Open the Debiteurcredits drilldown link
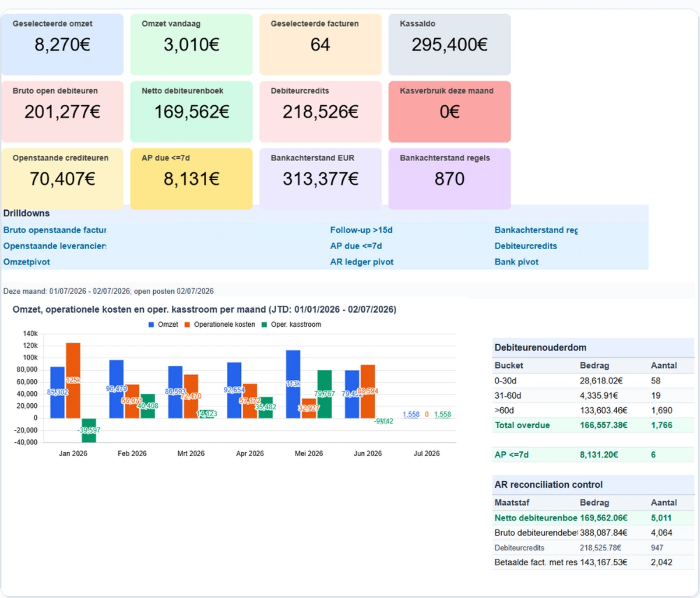The height and width of the screenshot is (598, 700). (x=526, y=246)
